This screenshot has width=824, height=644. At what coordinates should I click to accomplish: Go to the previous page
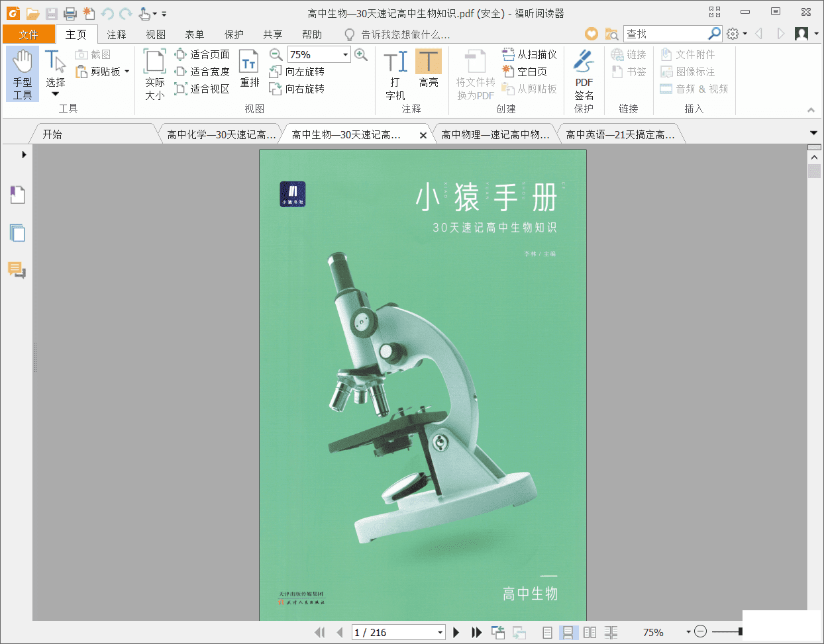(340, 632)
